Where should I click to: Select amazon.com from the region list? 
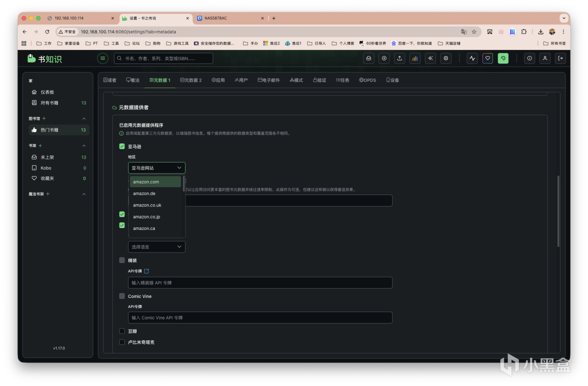pos(155,182)
